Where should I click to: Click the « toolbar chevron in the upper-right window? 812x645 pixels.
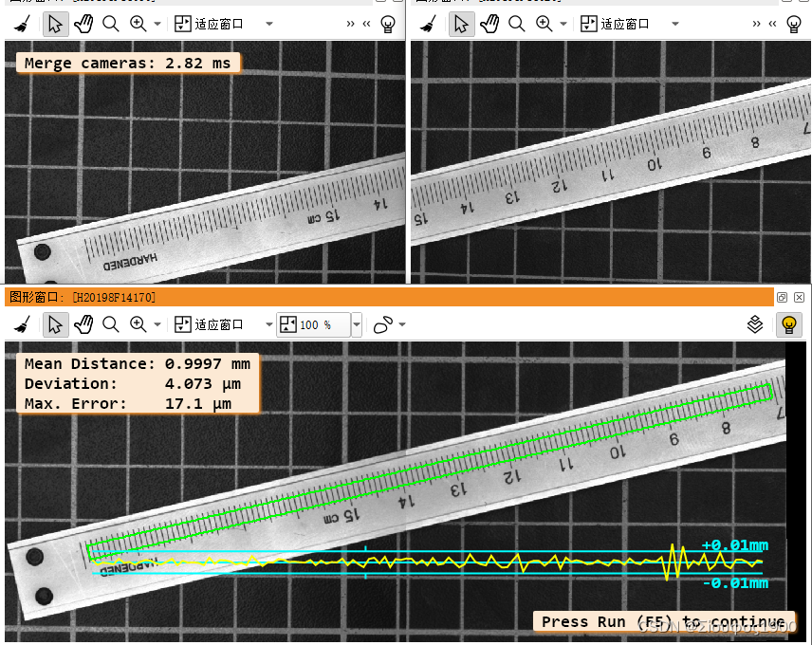[773, 24]
